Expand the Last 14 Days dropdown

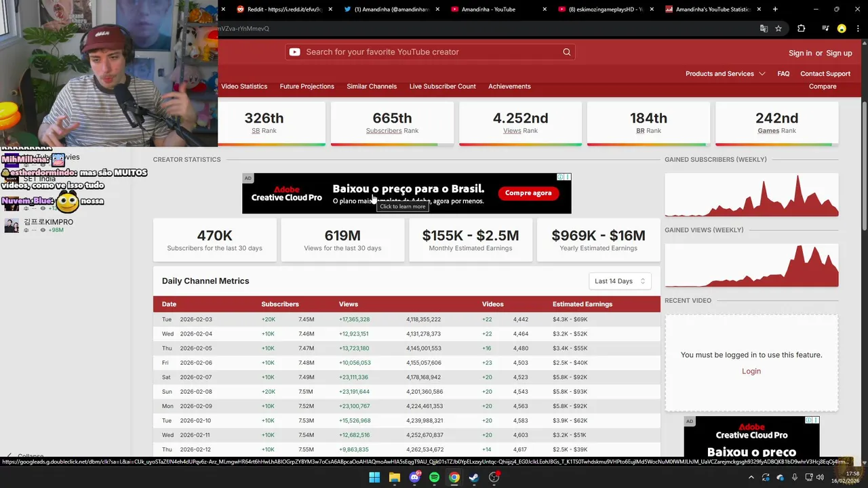(x=620, y=281)
